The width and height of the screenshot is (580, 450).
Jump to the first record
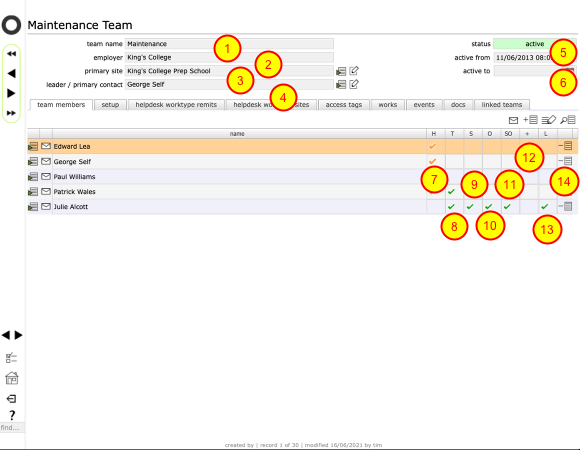11,54
